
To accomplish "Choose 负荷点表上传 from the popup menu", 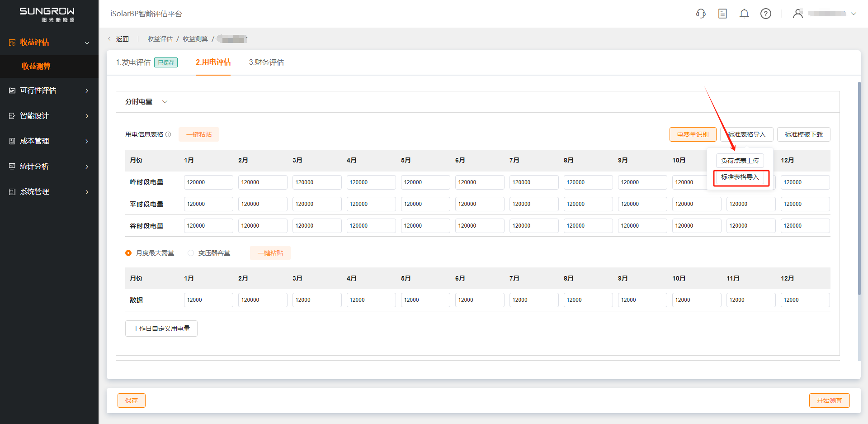I will [x=740, y=161].
